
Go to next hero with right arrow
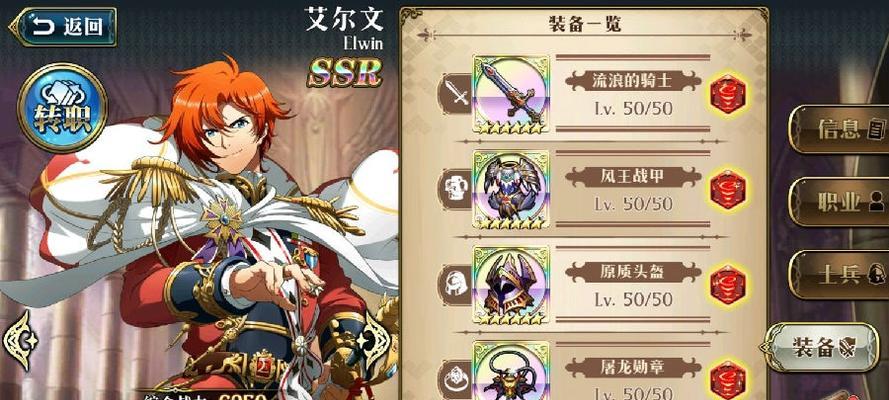click(375, 341)
